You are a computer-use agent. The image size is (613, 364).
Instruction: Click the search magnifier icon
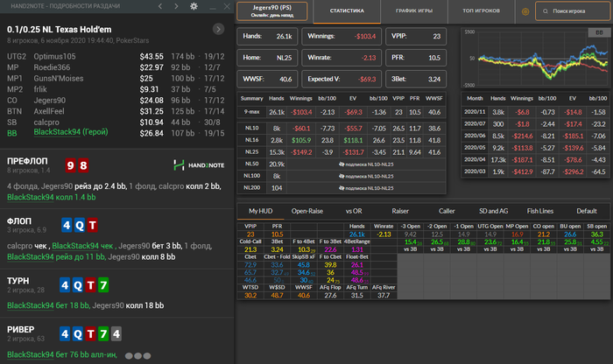click(x=546, y=11)
